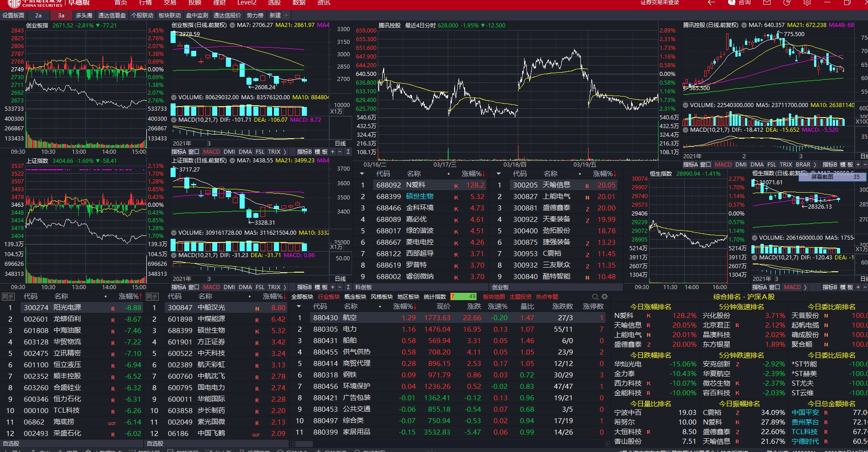Open the VOLUME indicator dropdown on 腾讯控股 chart

tap(686, 105)
